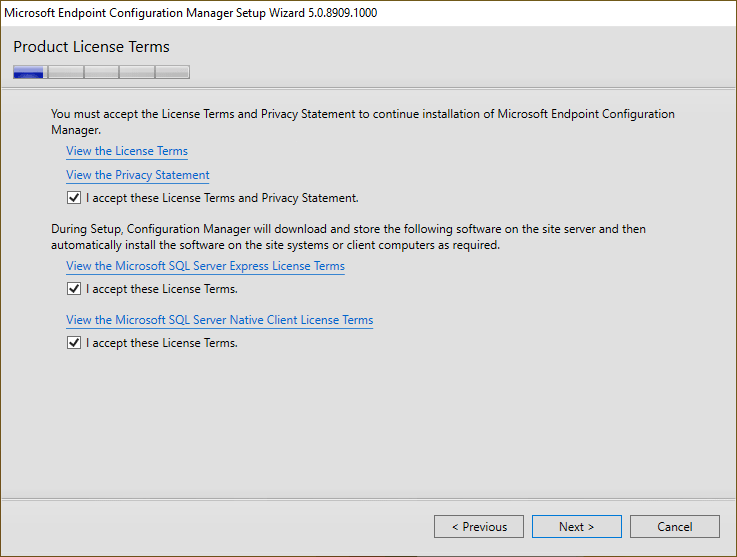Screen dimensions: 737x557
Task: Click the filled first segment of the progress bar
Action: pyautogui.click(x=29, y=72)
